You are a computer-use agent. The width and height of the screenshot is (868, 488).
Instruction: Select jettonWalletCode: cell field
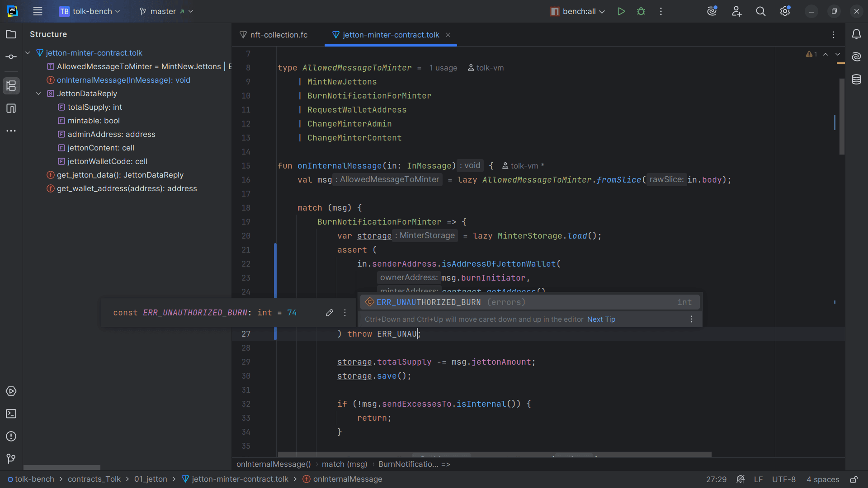click(108, 161)
